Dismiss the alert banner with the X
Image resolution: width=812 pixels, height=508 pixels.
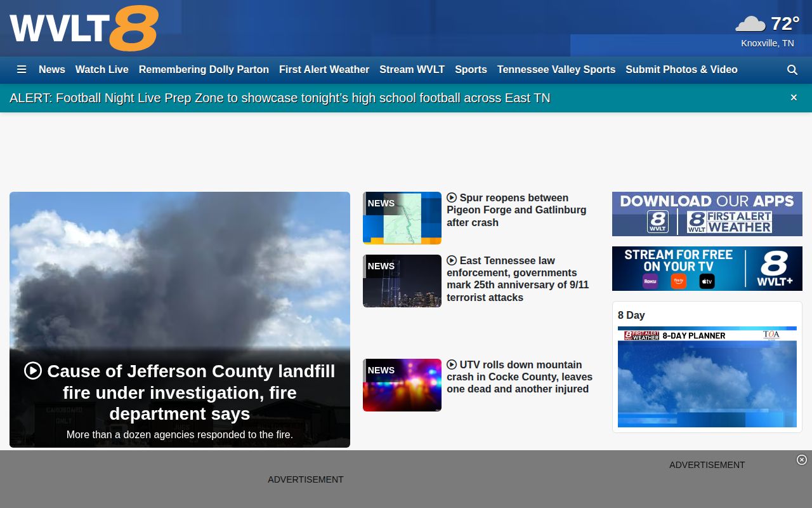794,97
